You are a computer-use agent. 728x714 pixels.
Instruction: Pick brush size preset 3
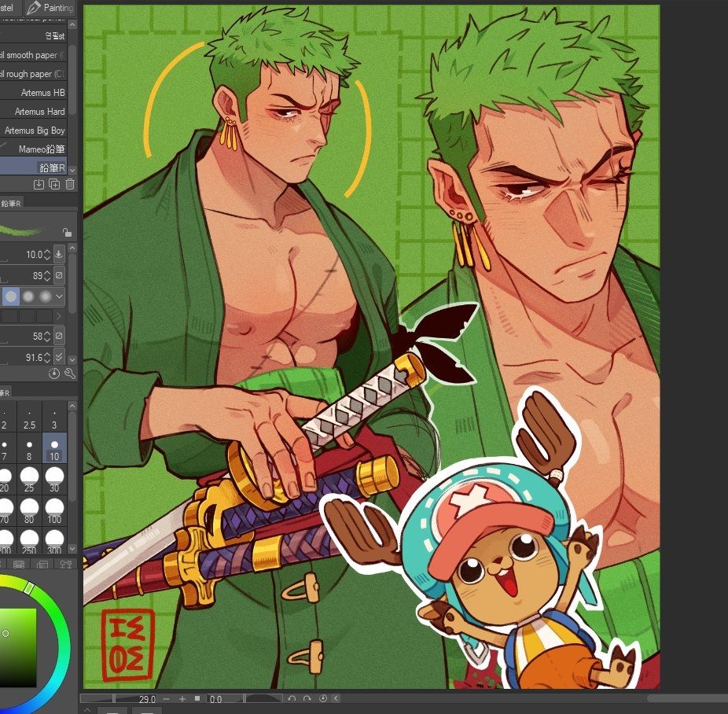54,417
